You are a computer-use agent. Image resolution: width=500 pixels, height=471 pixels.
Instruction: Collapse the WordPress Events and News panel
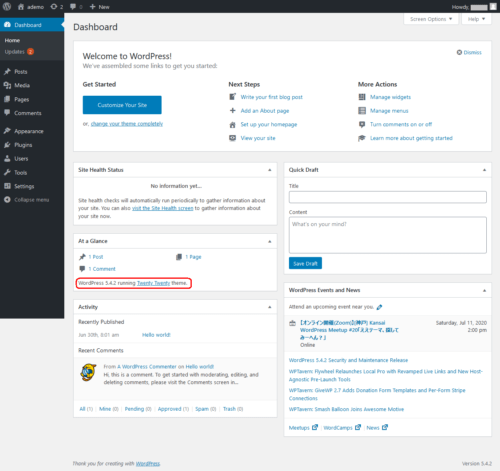(484, 291)
